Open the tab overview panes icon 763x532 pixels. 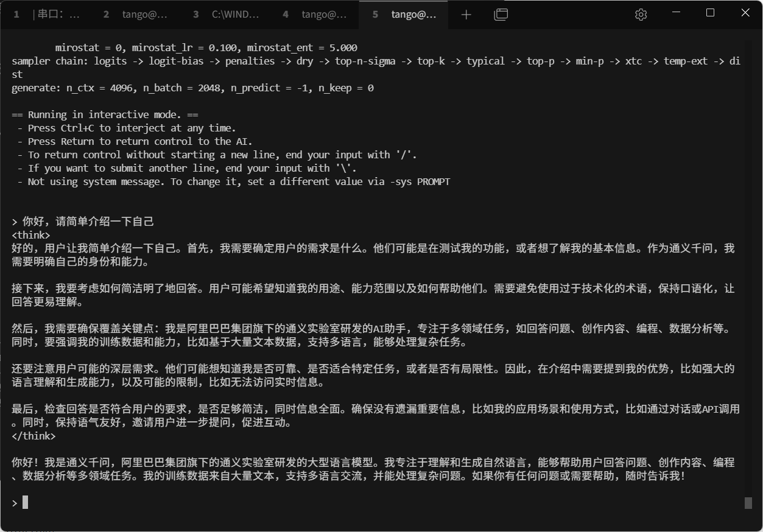pos(501,15)
